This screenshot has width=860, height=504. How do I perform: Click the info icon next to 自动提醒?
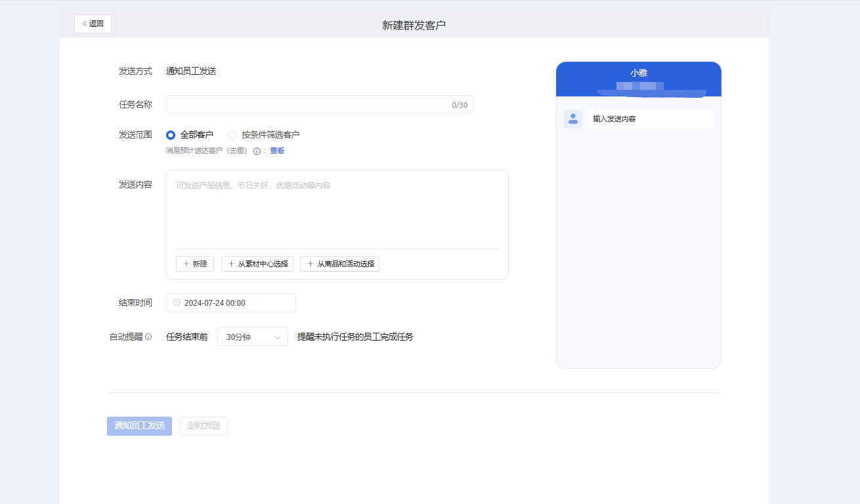pos(148,337)
